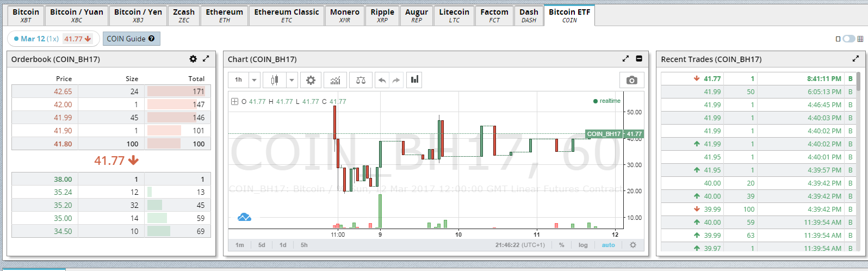Open chart properties gear in toolbar
This screenshot has width=868, height=271.
(311, 80)
